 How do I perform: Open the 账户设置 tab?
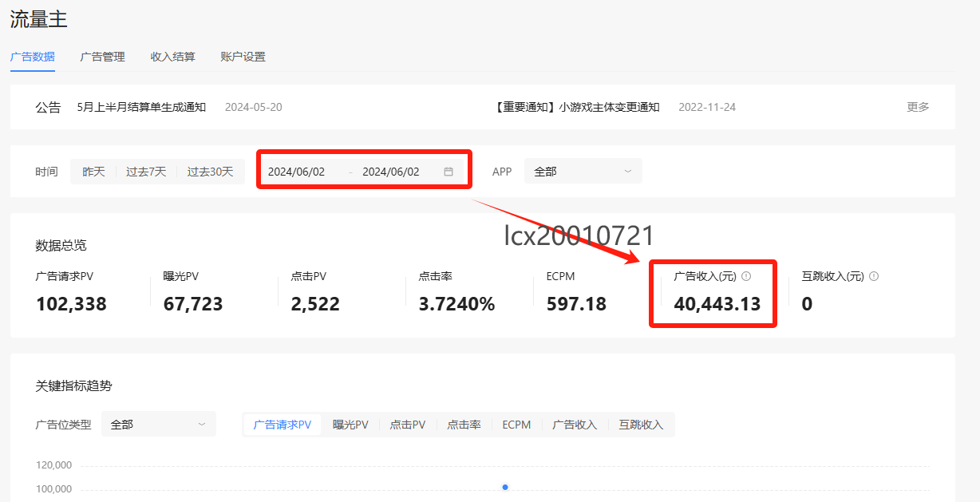243,57
